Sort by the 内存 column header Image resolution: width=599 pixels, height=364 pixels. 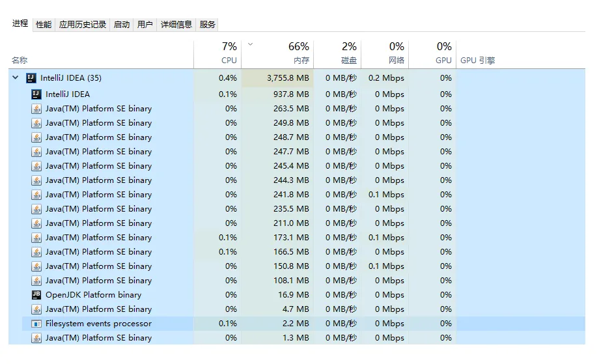tap(277, 54)
